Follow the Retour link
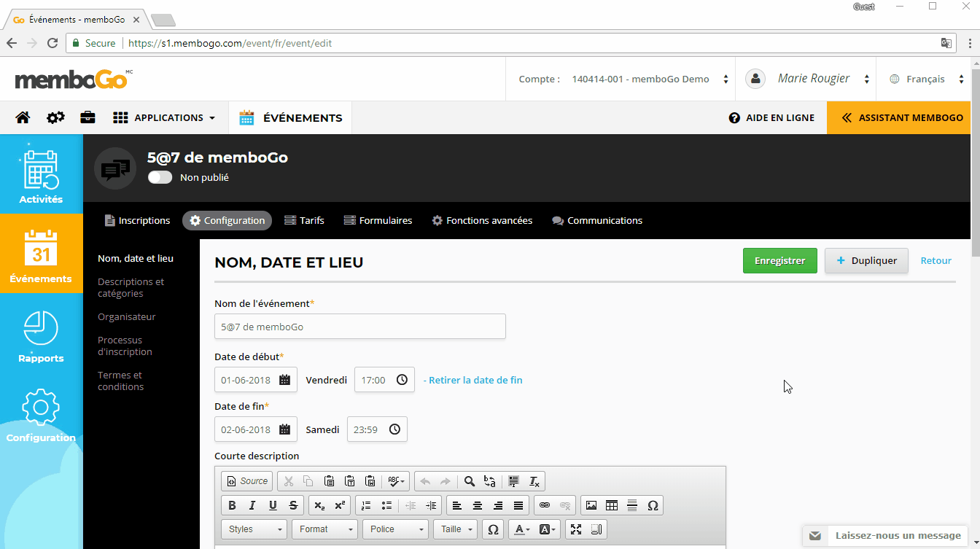Viewport: 980px width, 549px height. pos(936,260)
